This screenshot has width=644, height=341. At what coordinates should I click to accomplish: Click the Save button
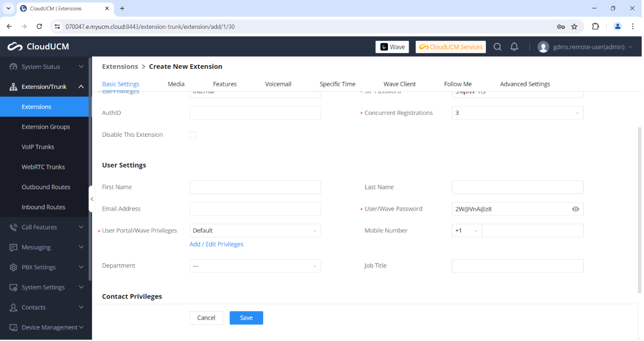pos(246,318)
